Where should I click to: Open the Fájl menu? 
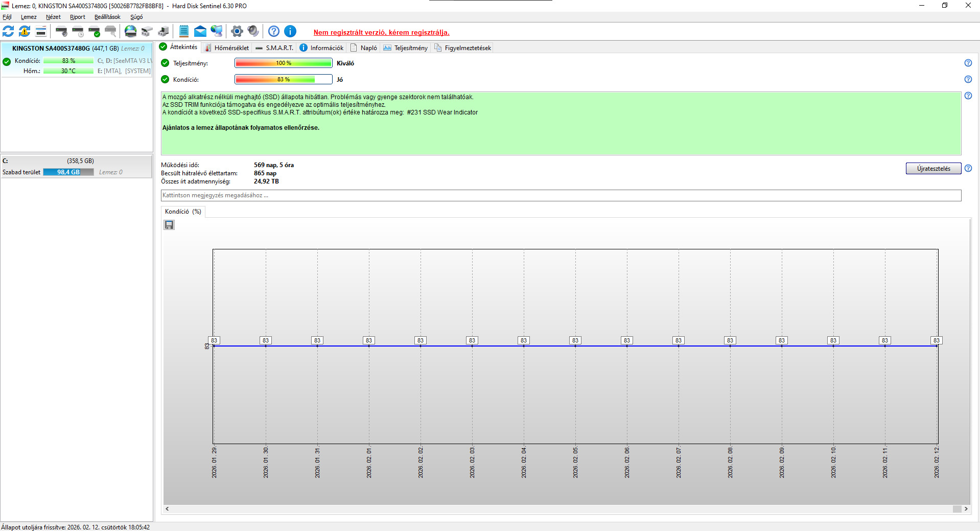click(7, 17)
